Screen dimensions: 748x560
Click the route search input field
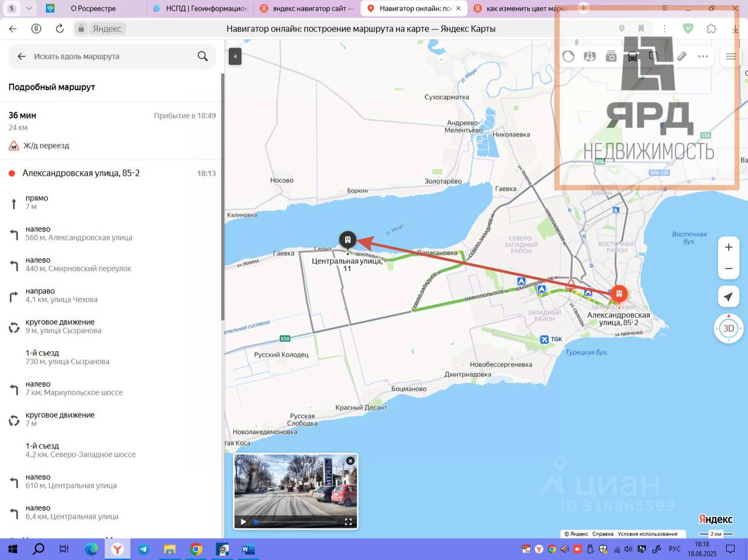click(x=113, y=56)
